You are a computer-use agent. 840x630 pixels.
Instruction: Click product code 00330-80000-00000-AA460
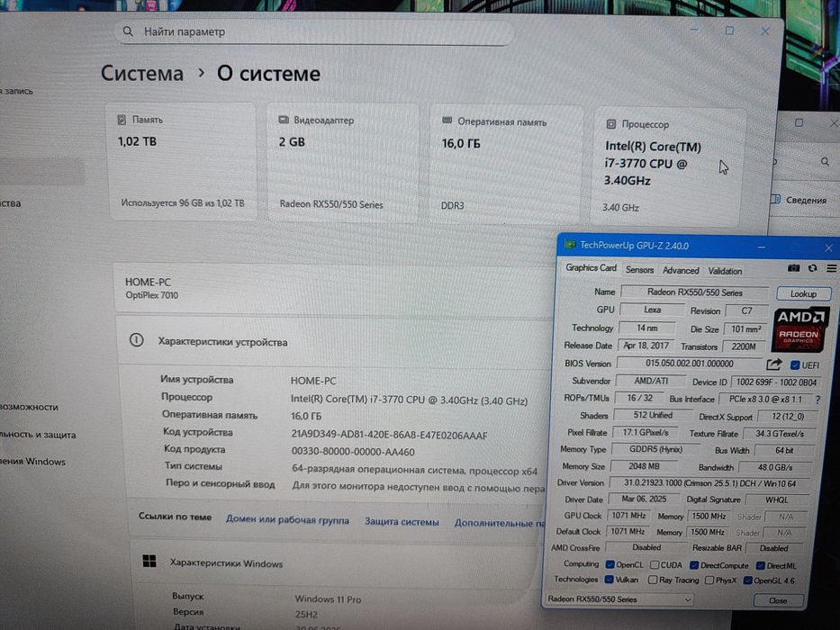point(353,452)
